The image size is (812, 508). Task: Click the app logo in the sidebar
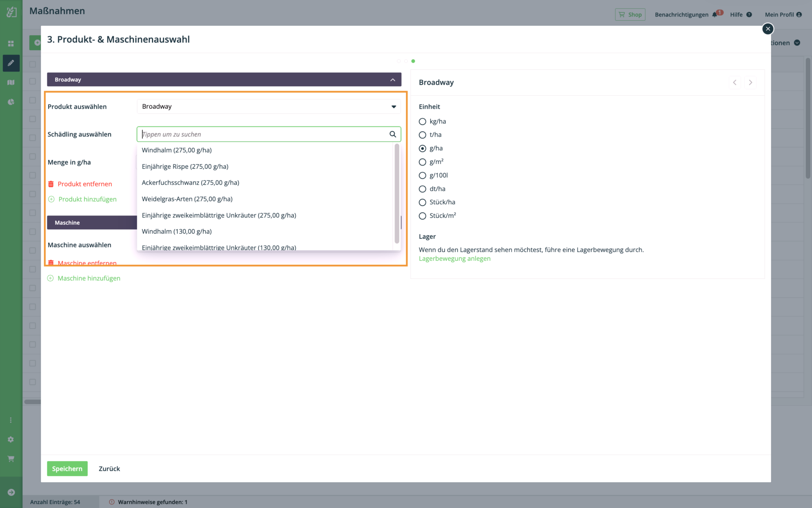click(11, 12)
